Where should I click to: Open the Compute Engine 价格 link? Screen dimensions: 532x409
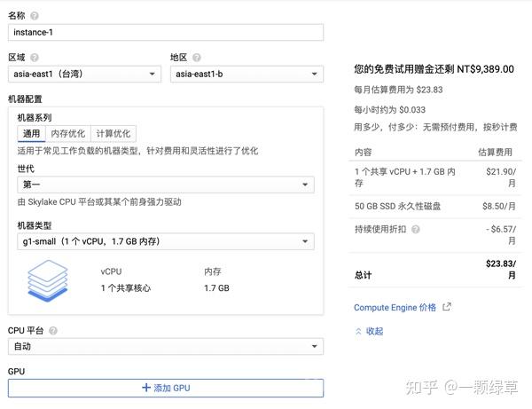pyautogui.click(x=395, y=308)
